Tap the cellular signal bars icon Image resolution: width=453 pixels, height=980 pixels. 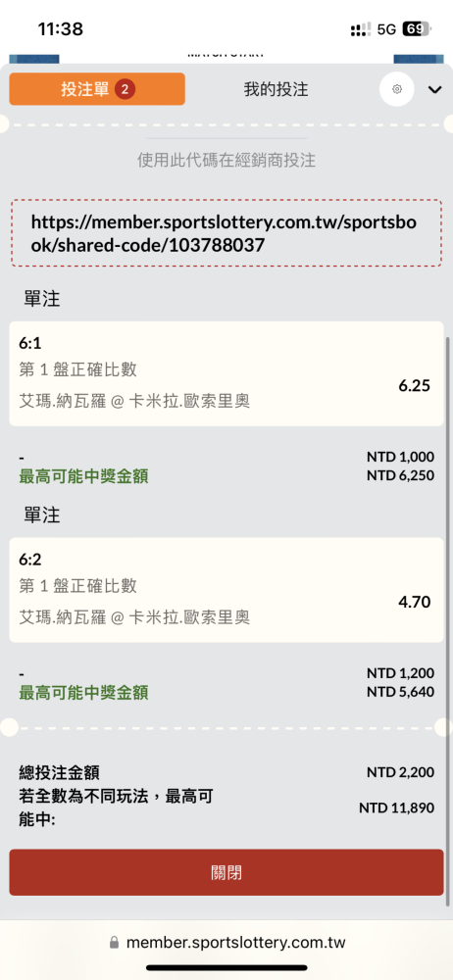pos(361,28)
